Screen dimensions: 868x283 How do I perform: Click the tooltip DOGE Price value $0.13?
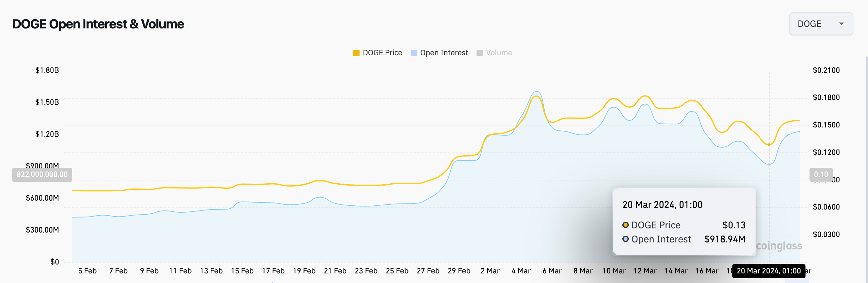coord(734,225)
